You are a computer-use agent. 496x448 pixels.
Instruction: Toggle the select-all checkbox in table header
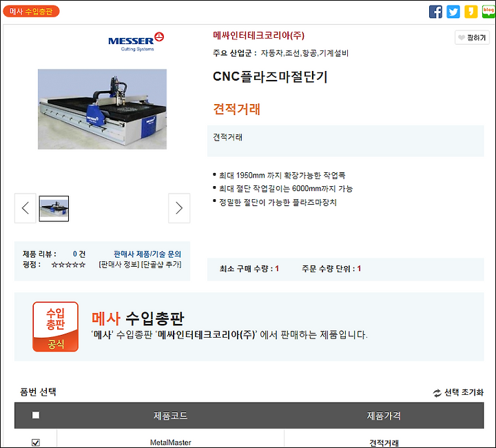click(x=36, y=415)
